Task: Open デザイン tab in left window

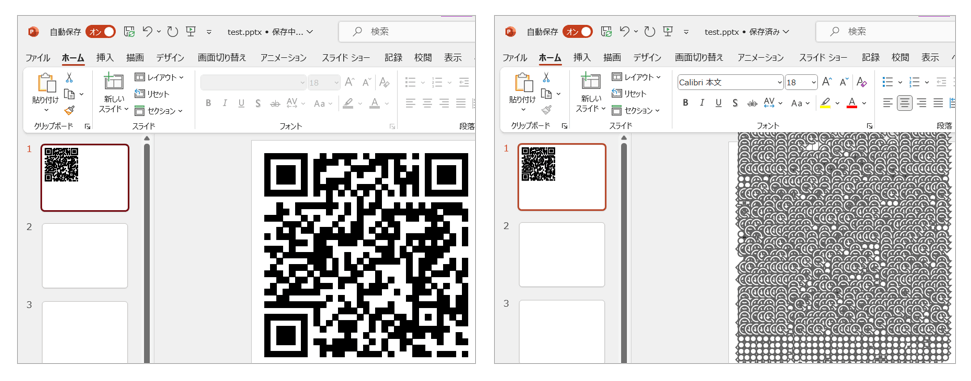Action: (x=170, y=58)
